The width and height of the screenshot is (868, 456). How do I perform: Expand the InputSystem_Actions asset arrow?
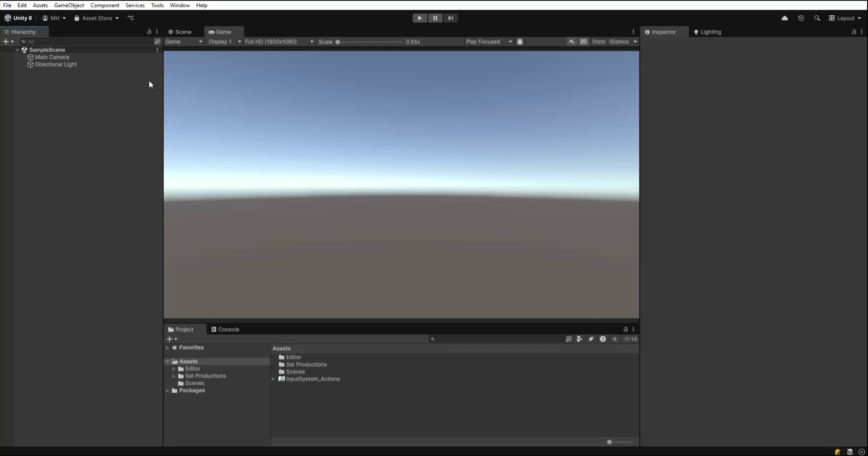tap(273, 379)
